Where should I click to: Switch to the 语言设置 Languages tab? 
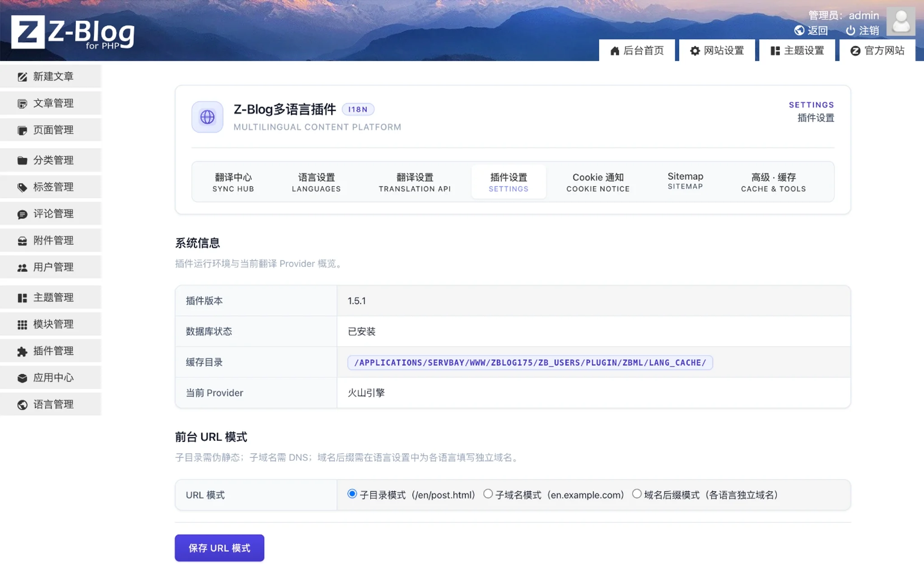tap(316, 182)
